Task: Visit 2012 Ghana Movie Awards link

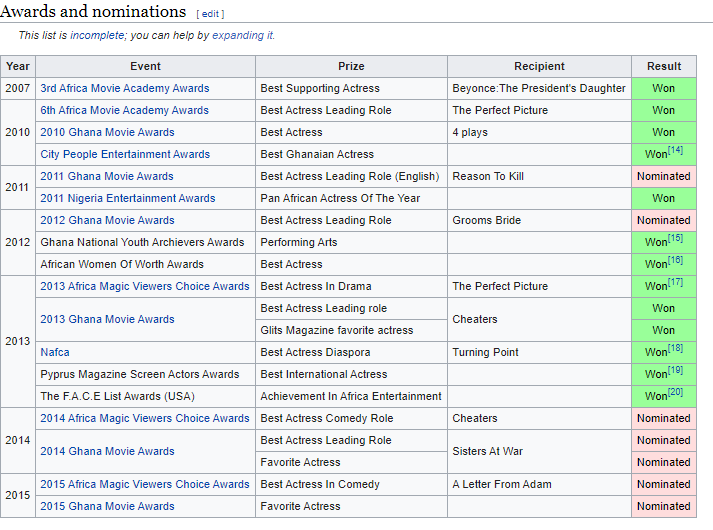Action: (107, 220)
